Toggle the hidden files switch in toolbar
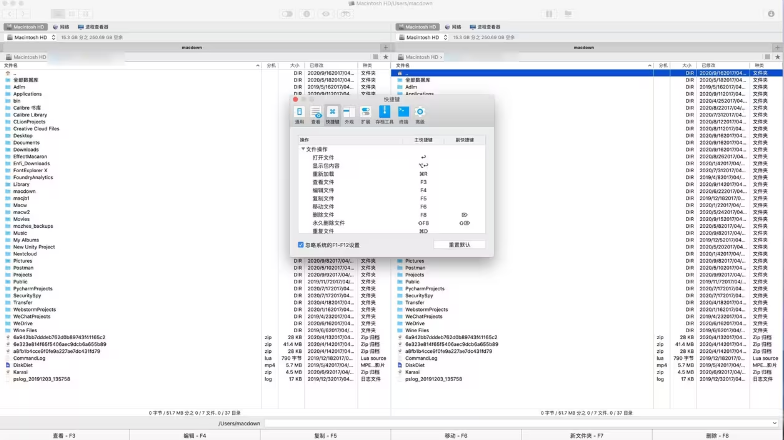Image resolution: width=784 pixels, height=440 pixels. pyautogui.click(x=288, y=14)
